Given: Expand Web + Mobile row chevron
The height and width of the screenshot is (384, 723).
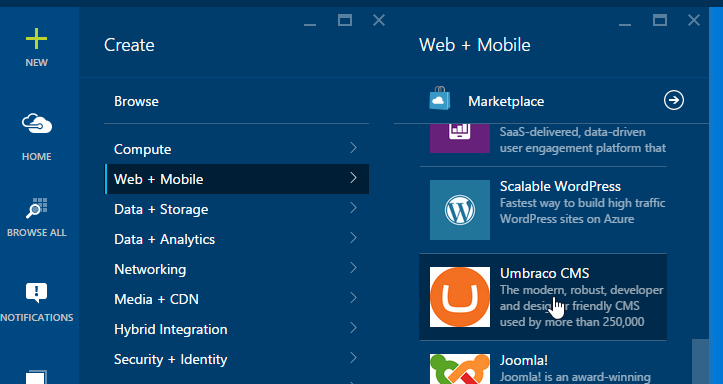Looking at the screenshot, I should [353, 177].
